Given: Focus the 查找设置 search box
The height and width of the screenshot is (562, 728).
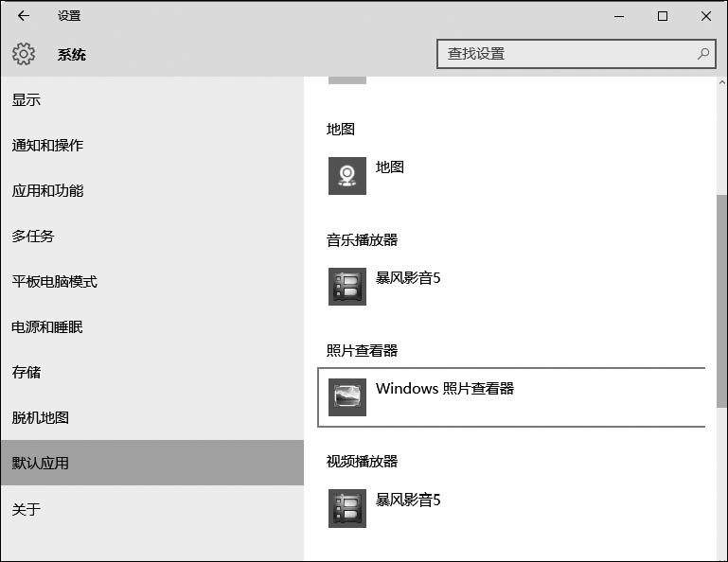Looking at the screenshot, I should [x=576, y=54].
